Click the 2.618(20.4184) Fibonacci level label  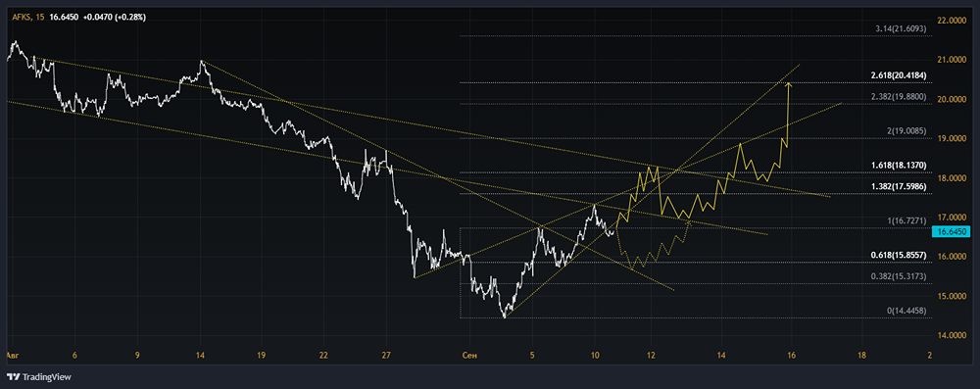[900, 75]
